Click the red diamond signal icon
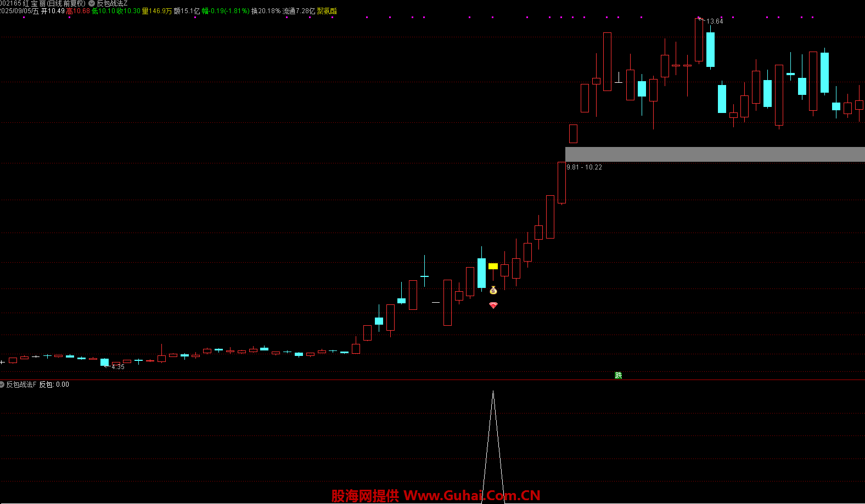The image size is (865, 504). 493,305
